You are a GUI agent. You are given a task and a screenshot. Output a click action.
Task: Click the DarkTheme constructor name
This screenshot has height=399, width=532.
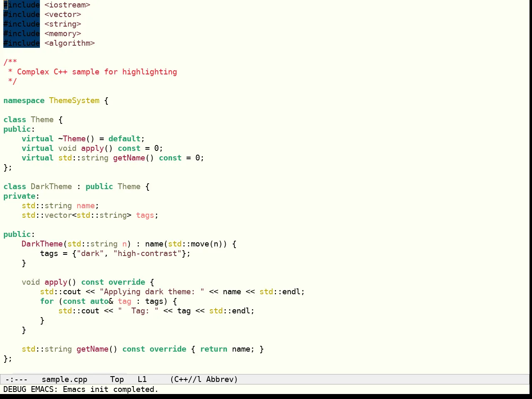[x=42, y=244]
